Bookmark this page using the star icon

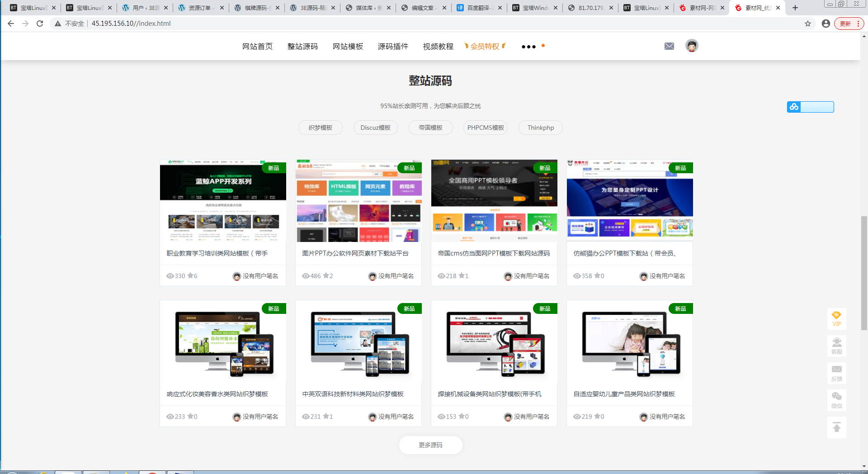[808, 24]
